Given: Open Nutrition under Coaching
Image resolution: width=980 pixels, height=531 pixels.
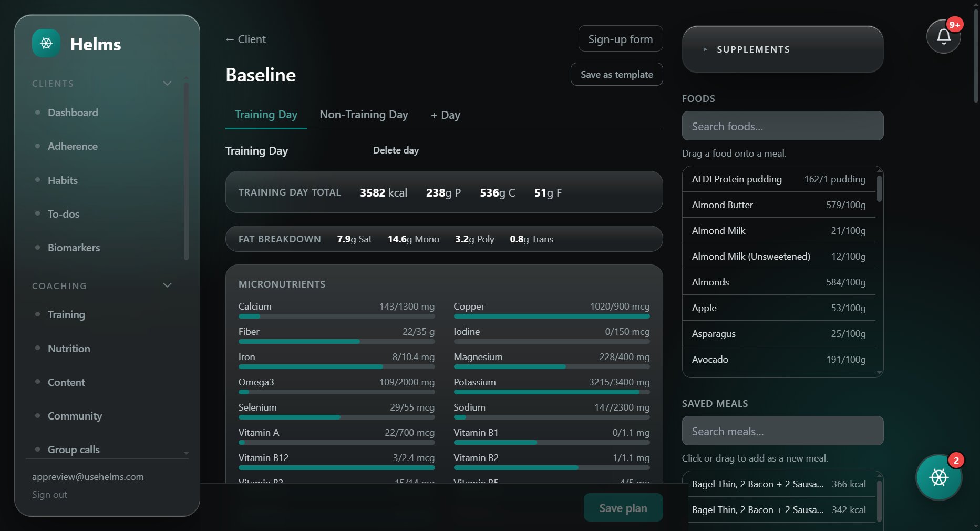Looking at the screenshot, I should [69, 349].
